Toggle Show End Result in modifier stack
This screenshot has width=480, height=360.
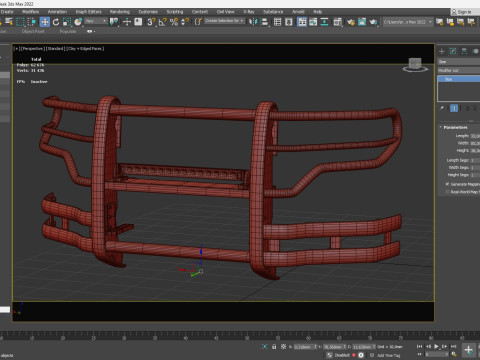454,108
